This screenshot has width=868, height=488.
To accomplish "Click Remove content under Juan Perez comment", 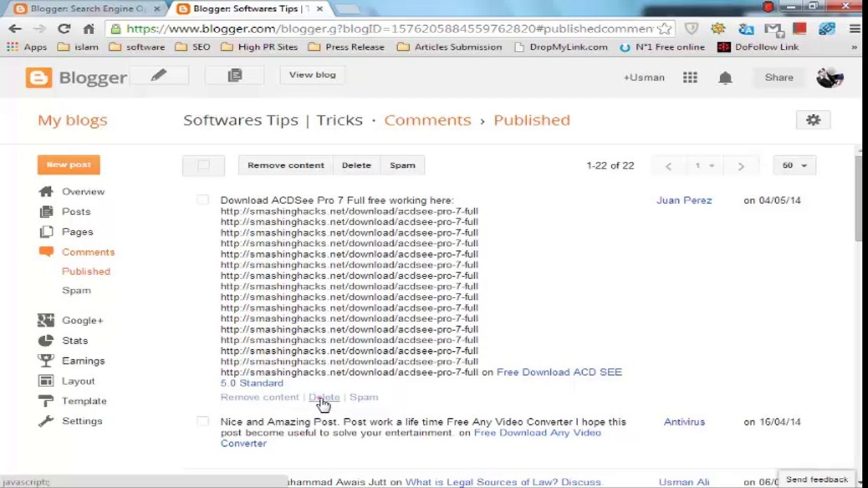I will click(260, 397).
